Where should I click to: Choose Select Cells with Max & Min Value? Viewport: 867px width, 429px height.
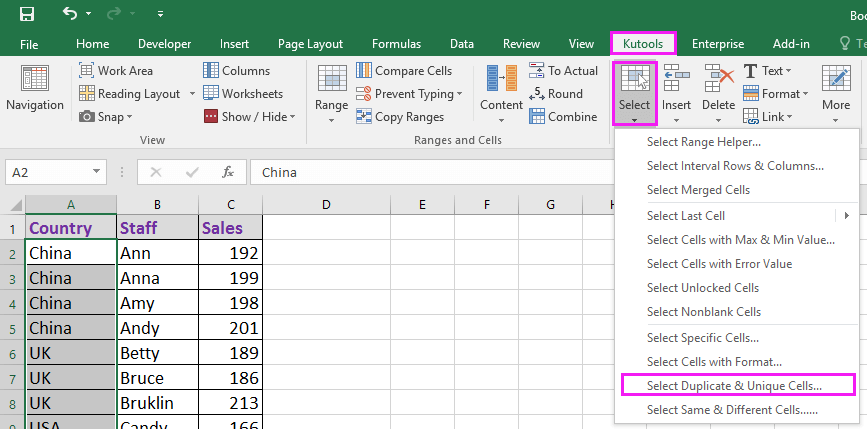[x=737, y=240]
